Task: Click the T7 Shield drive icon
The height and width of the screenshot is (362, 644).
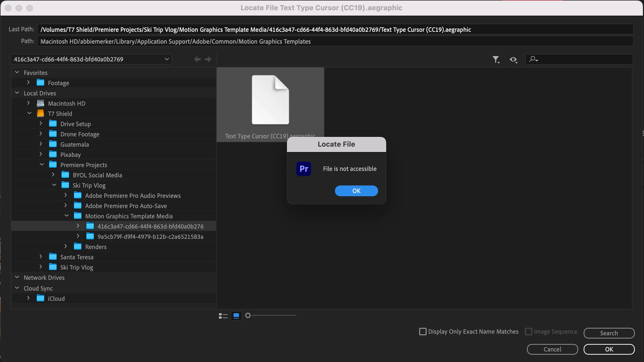Action: [40, 113]
